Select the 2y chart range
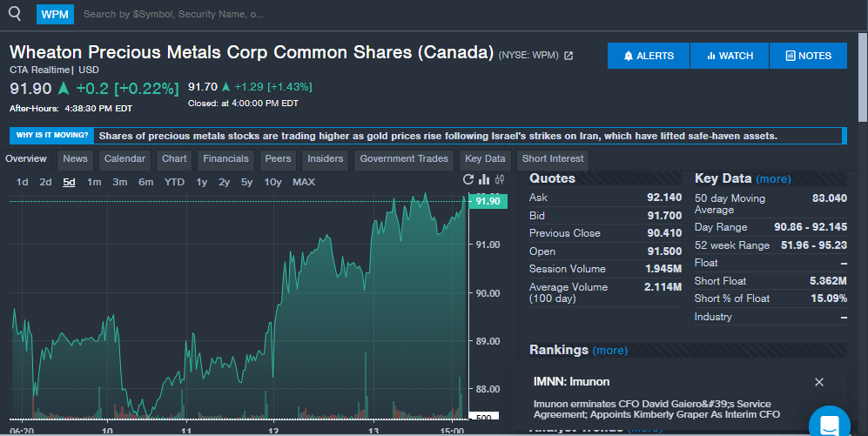 tap(225, 182)
